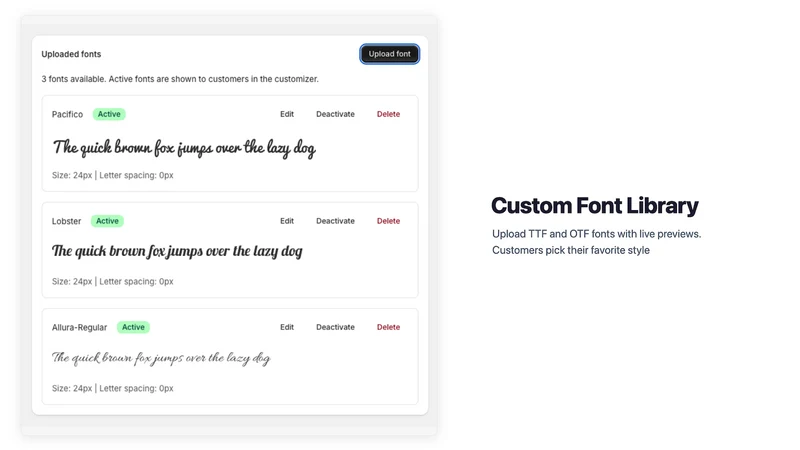Image resolution: width=800 pixels, height=450 pixels.
Task: Delete the Pacifico font
Action: coord(388,114)
